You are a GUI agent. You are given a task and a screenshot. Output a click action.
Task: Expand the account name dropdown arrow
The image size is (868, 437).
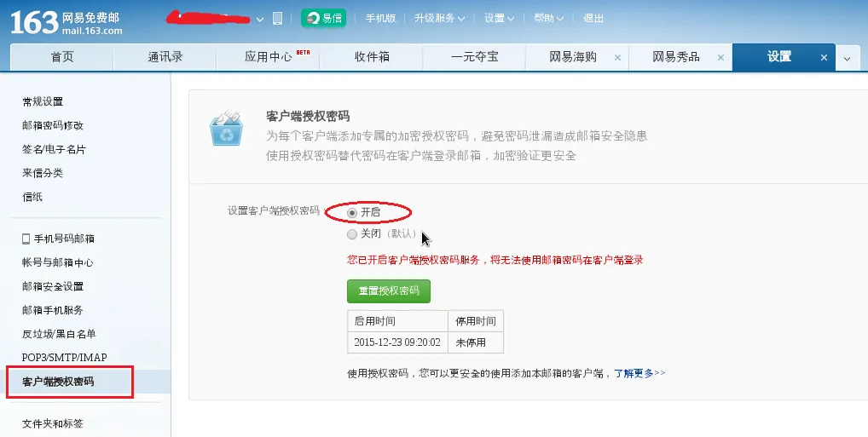tap(260, 20)
